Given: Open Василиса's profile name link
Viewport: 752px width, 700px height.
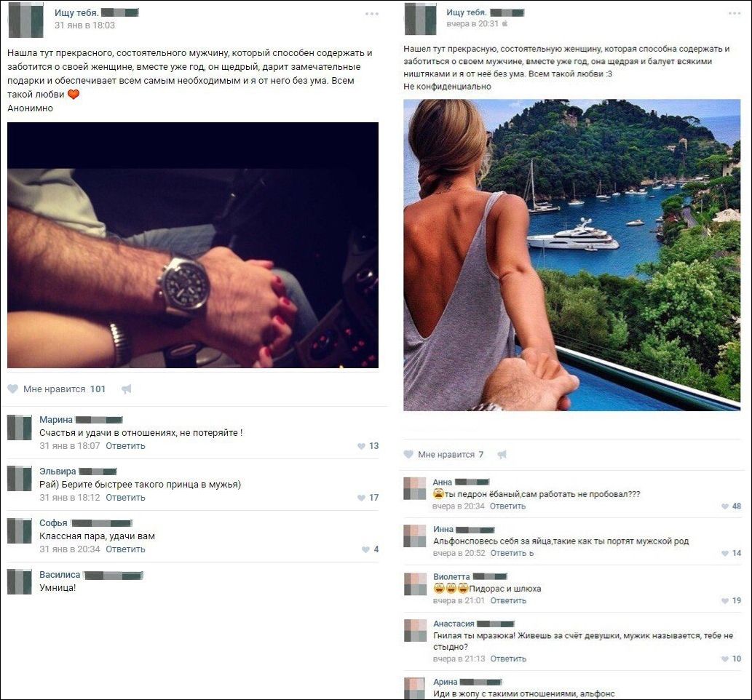Looking at the screenshot, I should pyautogui.click(x=60, y=574).
